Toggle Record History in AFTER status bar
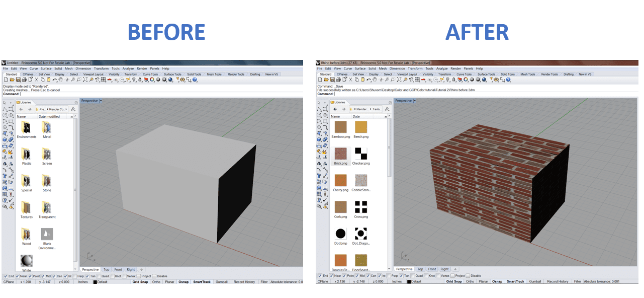 (x=558, y=282)
